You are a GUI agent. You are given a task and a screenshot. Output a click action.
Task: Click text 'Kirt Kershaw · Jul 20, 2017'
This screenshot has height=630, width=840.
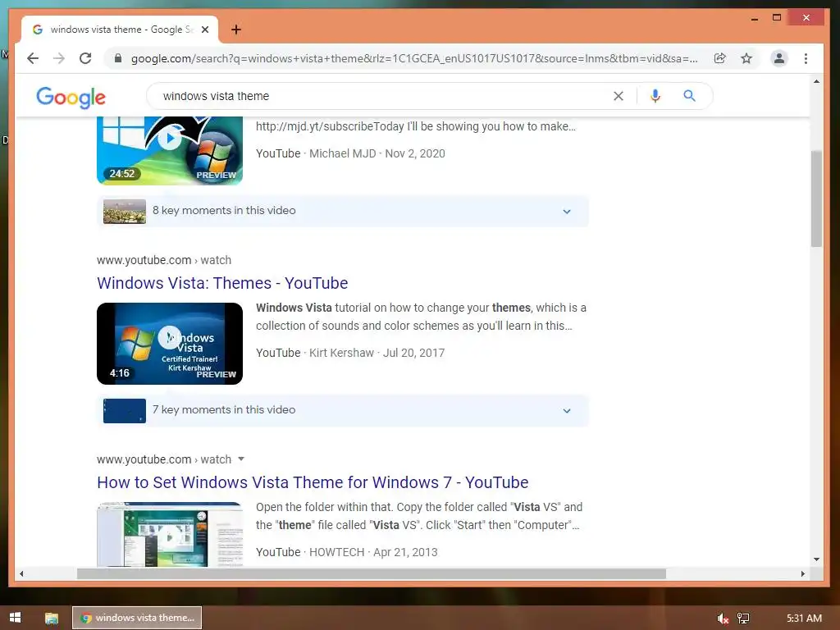pyautogui.click(x=377, y=353)
